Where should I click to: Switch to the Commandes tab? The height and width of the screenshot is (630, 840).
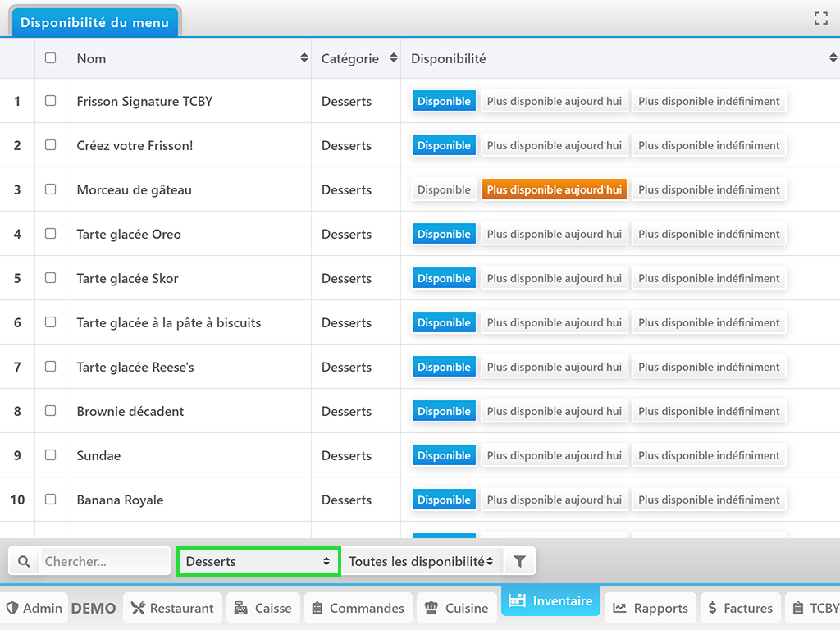[358, 608]
